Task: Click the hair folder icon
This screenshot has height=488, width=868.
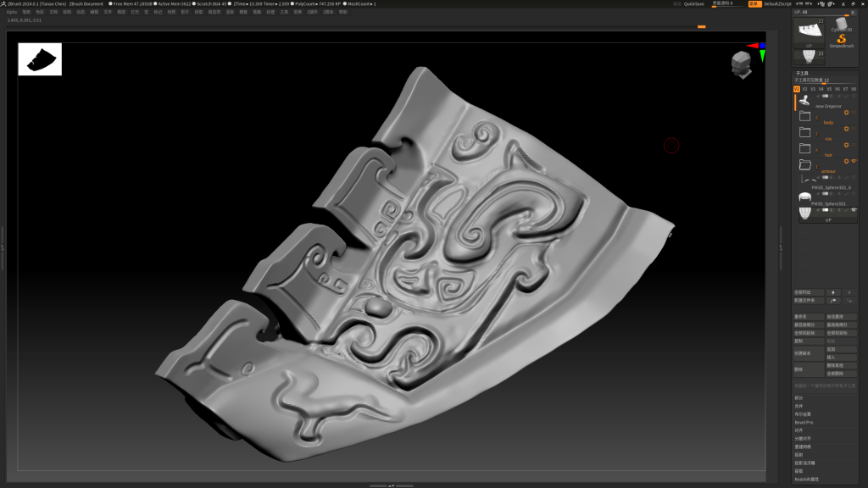Action: [x=805, y=148]
